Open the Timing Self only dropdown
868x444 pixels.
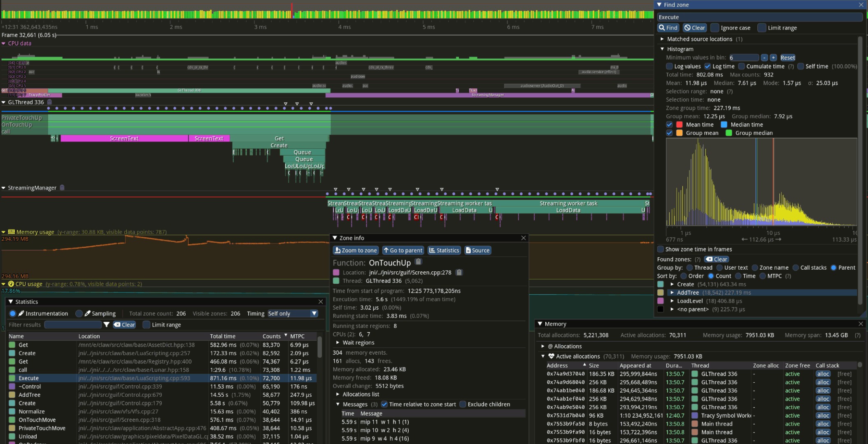[x=293, y=314]
